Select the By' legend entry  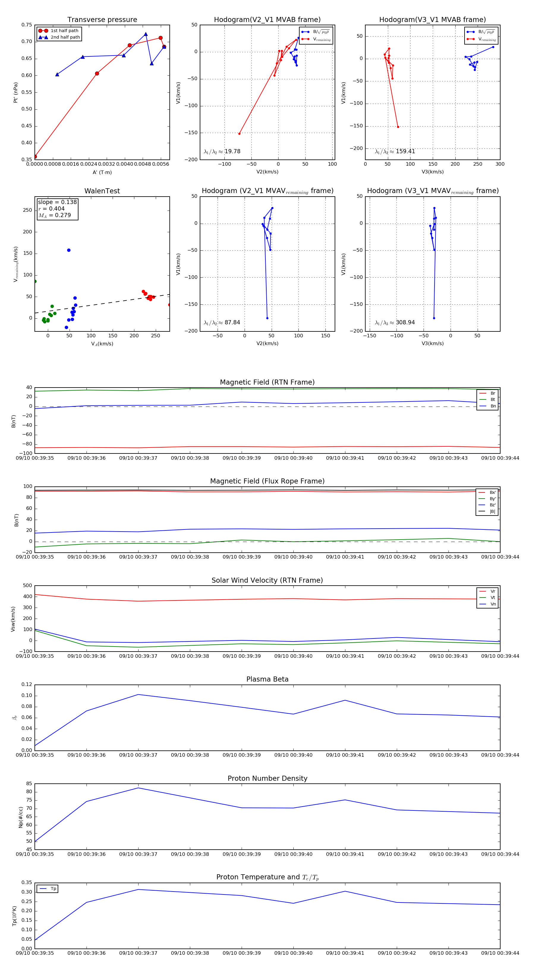click(x=487, y=499)
